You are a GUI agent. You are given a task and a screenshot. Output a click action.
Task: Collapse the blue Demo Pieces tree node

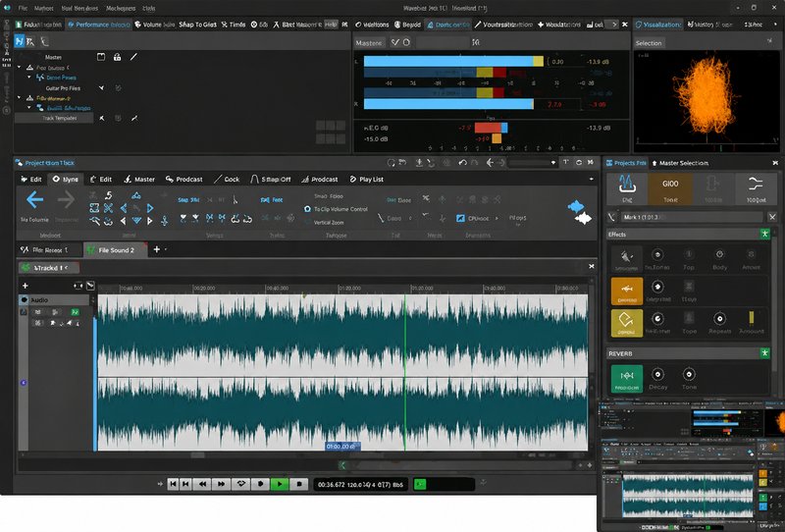[29, 78]
